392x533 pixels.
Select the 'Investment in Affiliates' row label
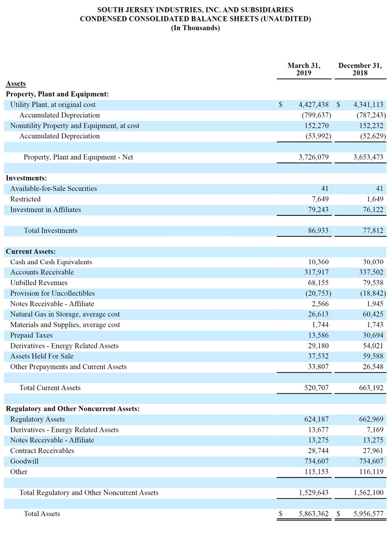tap(45, 210)
